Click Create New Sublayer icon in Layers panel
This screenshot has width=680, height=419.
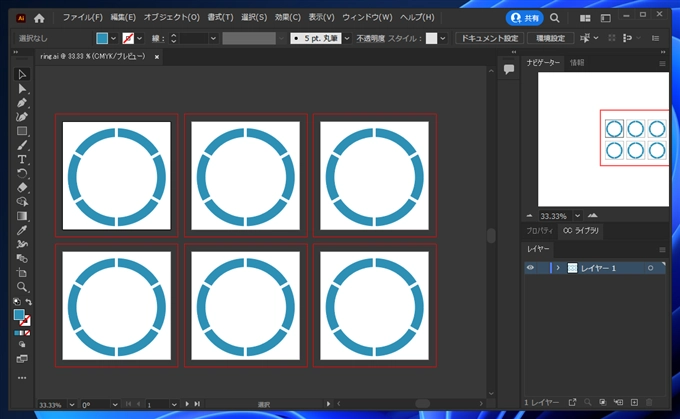coord(618,402)
